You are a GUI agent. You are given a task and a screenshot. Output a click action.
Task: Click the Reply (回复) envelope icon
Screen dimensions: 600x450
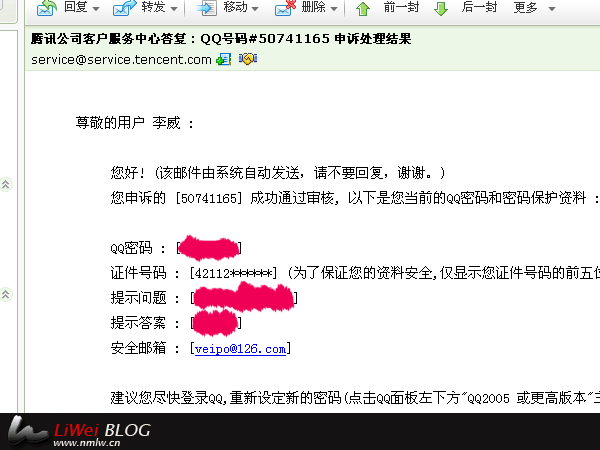pyautogui.click(x=47, y=8)
